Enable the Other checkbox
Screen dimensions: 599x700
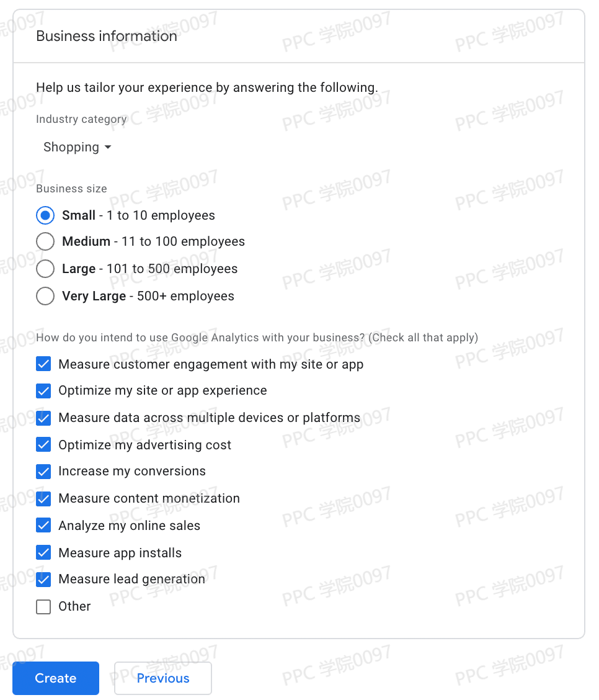click(43, 606)
